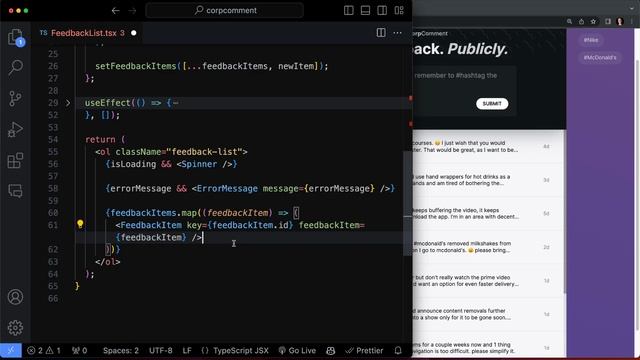Click the lightbulb code action on line 61
The height and width of the screenshot is (360, 640).
pos(80,224)
